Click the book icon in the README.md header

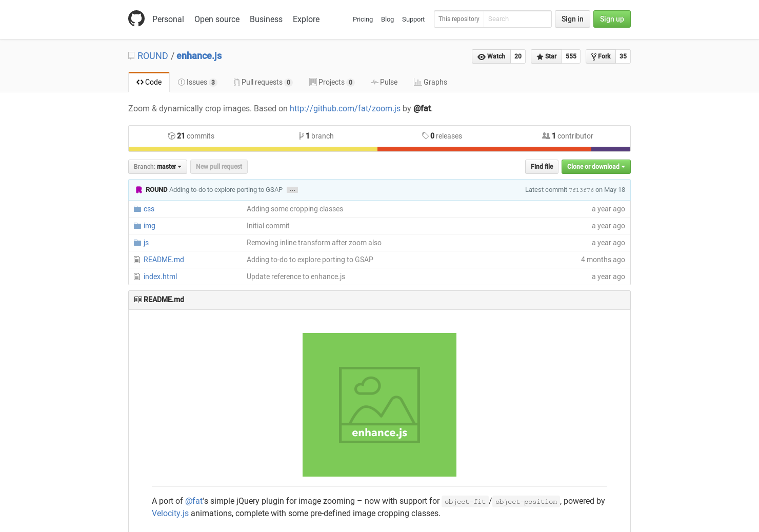click(x=138, y=299)
